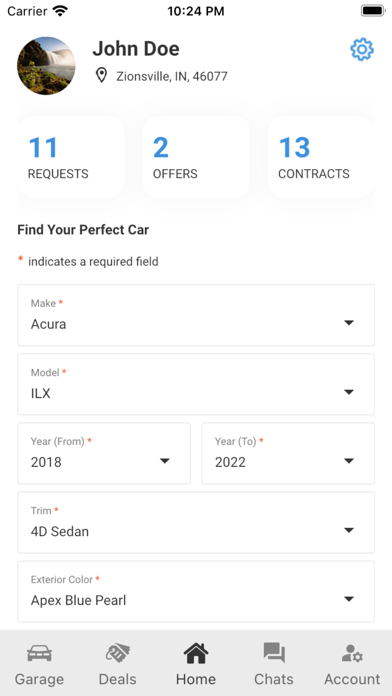Expand the Model dropdown showing ILX
This screenshot has height=696, width=392.
click(x=196, y=384)
